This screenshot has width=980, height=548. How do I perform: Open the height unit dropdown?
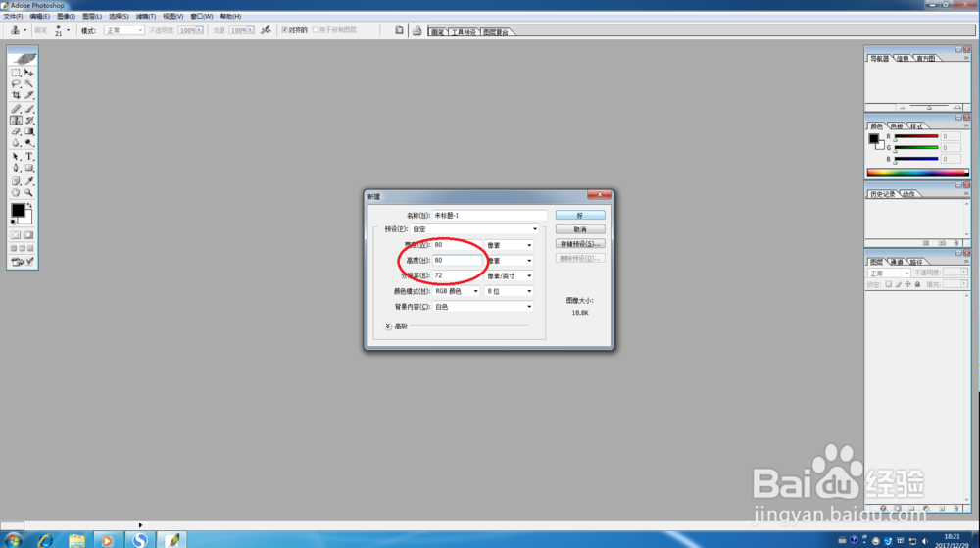pyautogui.click(x=510, y=261)
